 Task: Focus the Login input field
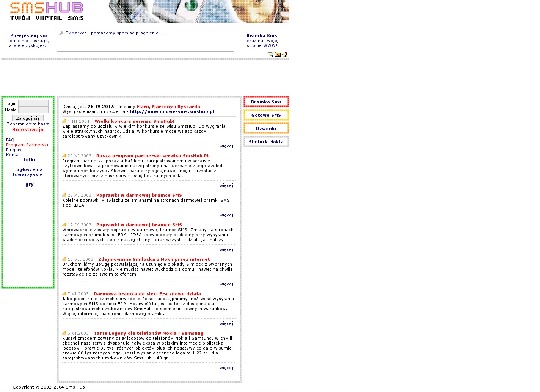tap(33, 103)
